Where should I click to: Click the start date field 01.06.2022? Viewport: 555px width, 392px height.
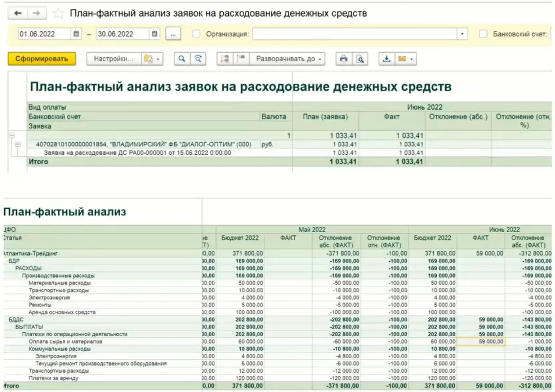[44, 34]
